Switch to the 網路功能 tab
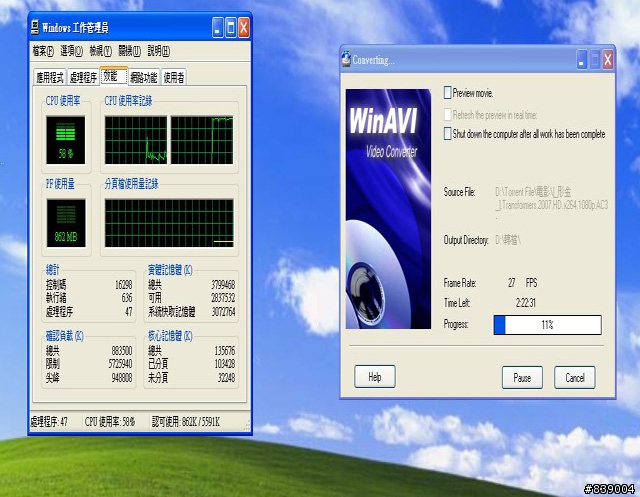Image resolution: width=640 pixels, height=497 pixels. pos(144,77)
